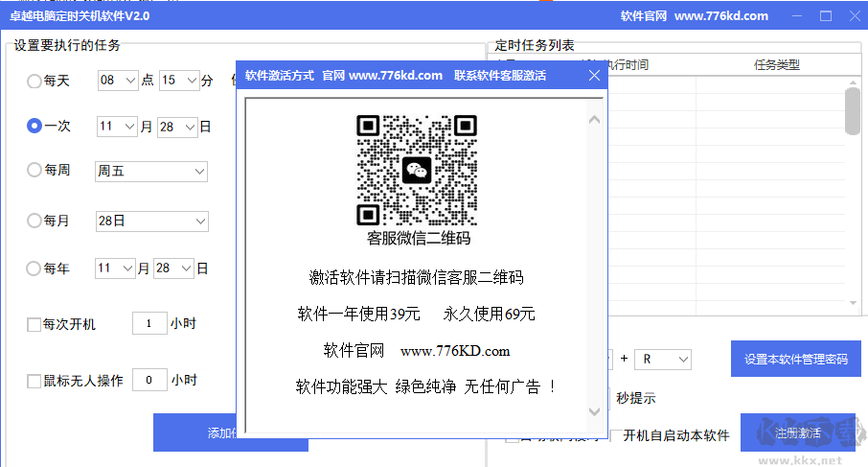Open the hour dropdown showing 08
This screenshot has width=868, height=467.
pyautogui.click(x=117, y=81)
